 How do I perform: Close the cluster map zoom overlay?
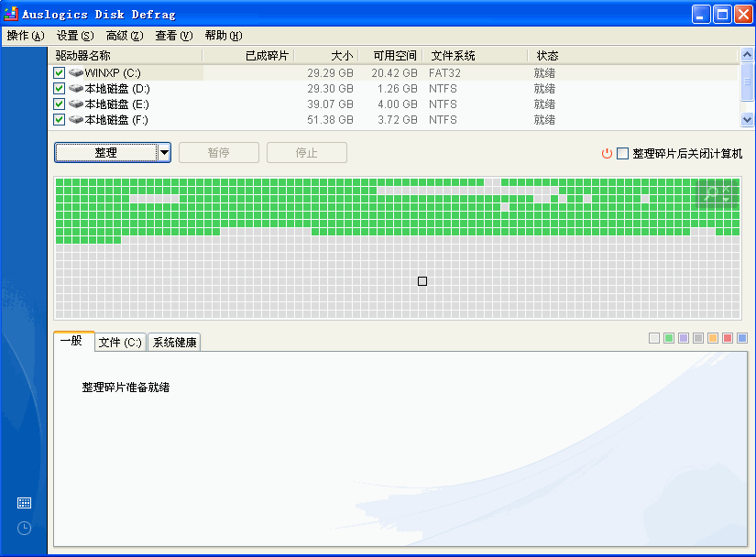[x=727, y=189]
